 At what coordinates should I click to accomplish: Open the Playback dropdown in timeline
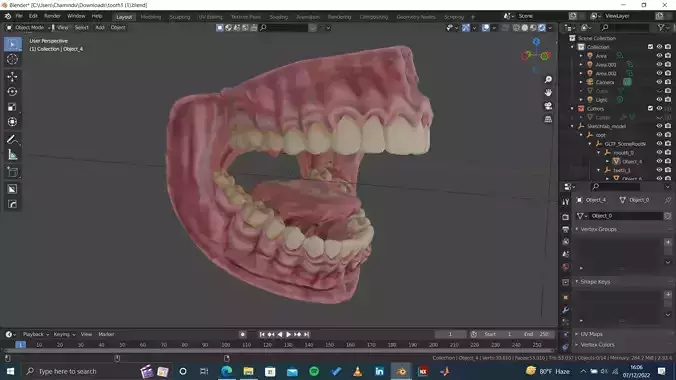click(35, 334)
